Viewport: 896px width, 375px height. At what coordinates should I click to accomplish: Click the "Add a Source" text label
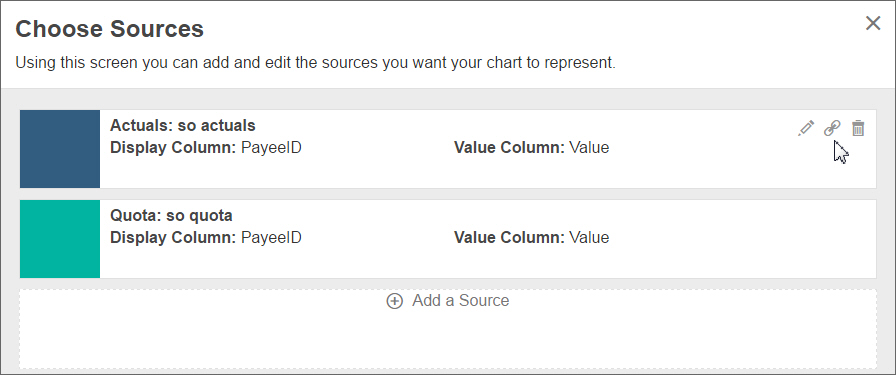click(461, 301)
